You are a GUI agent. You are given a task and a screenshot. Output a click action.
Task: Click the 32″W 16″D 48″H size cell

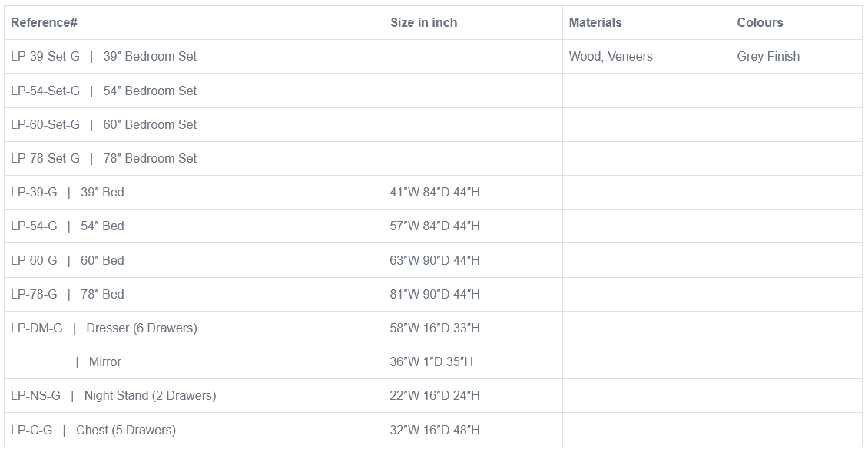tap(435, 430)
